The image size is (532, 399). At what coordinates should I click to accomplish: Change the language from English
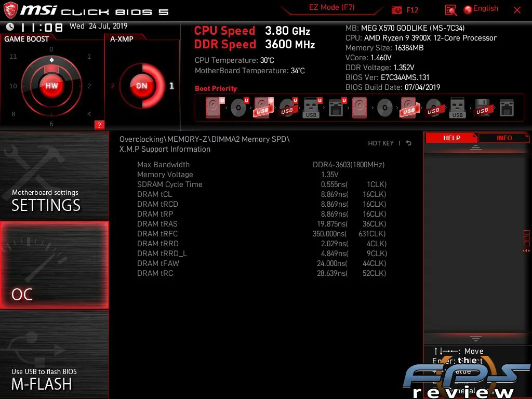click(x=486, y=8)
